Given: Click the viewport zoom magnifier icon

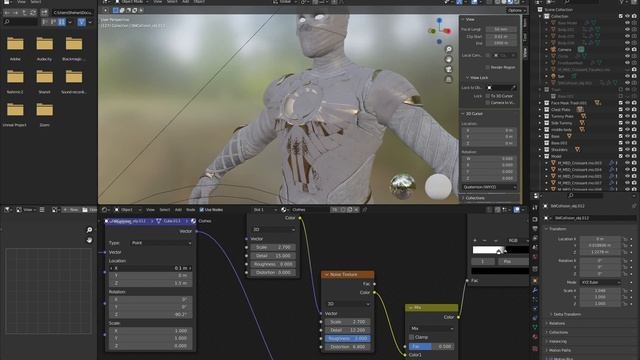Looking at the screenshot, I should coord(449,49).
